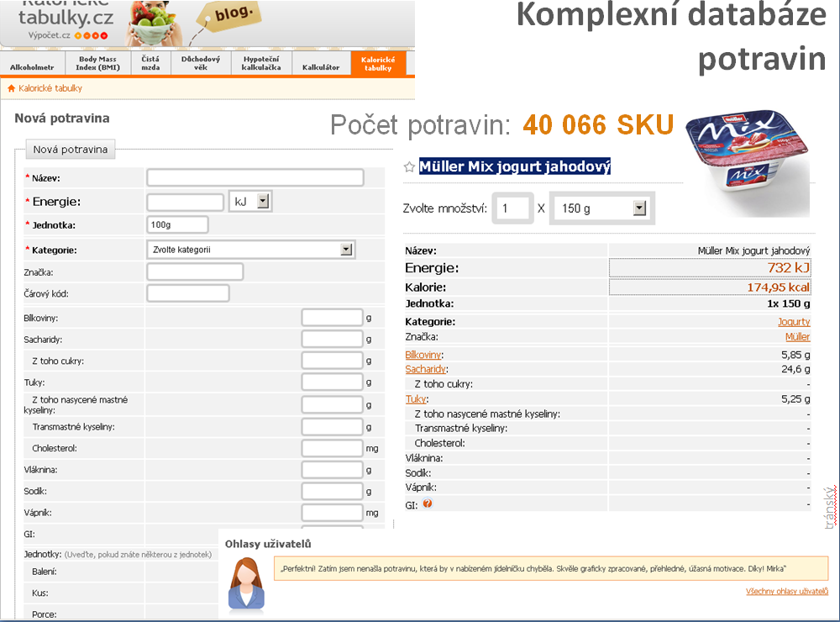
Task: Click the 5,25 g fat value
Action: pyautogui.click(x=795, y=399)
